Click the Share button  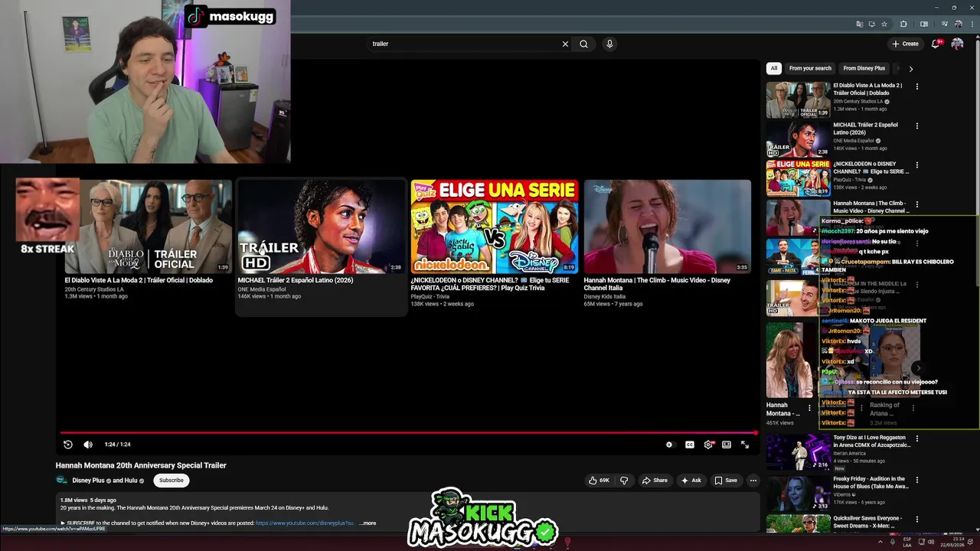pyautogui.click(x=655, y=481)
